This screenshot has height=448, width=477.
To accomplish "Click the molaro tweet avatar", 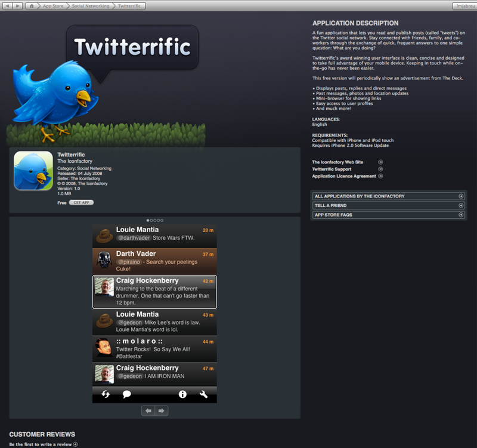I will pos(104,347).
